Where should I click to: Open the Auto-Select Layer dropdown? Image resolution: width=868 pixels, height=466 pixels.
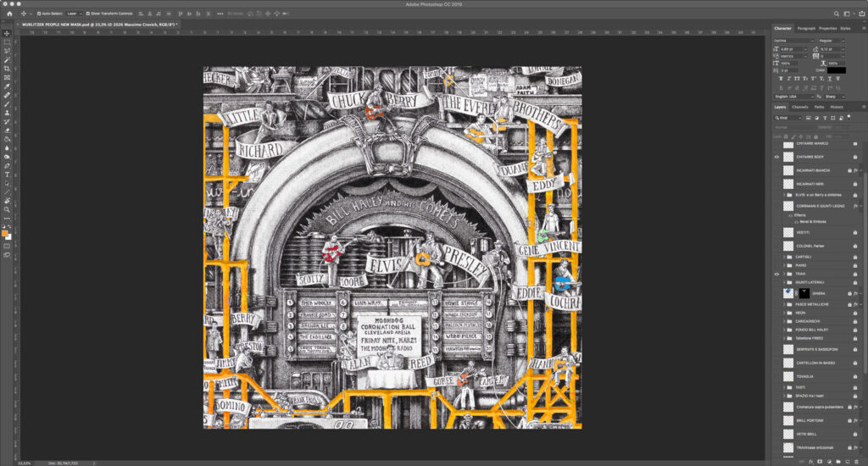pyautogui.click(x=75, y=14)
